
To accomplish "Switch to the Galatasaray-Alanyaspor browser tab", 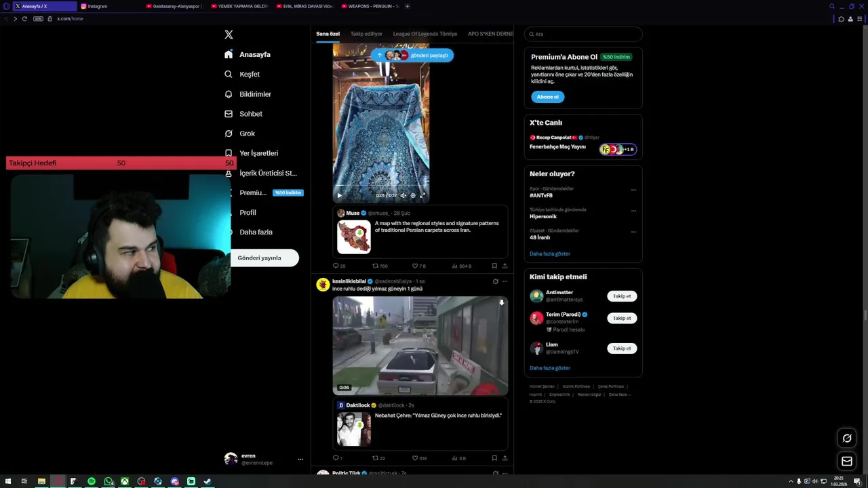I will (x=174, y=6).
